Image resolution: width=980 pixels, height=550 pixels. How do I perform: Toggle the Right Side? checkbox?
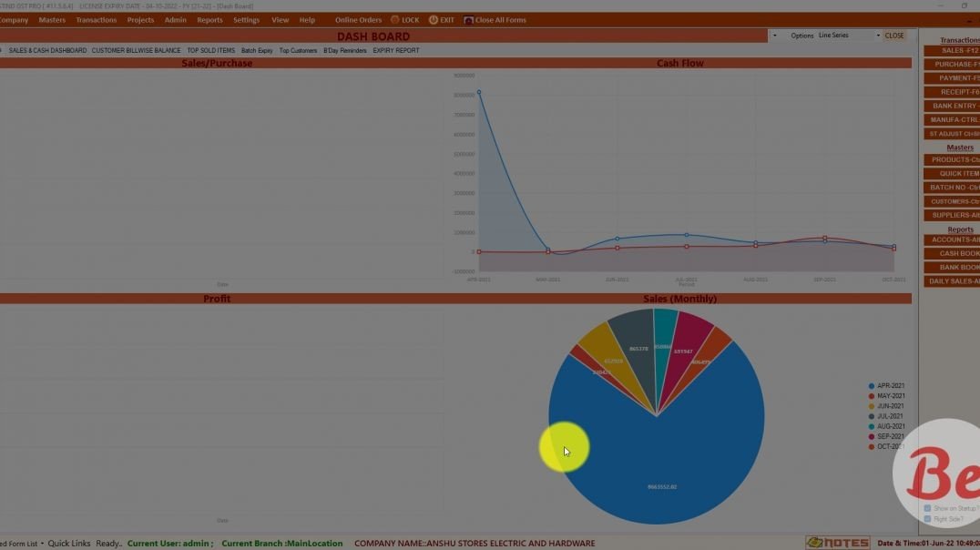click(927, 519)
